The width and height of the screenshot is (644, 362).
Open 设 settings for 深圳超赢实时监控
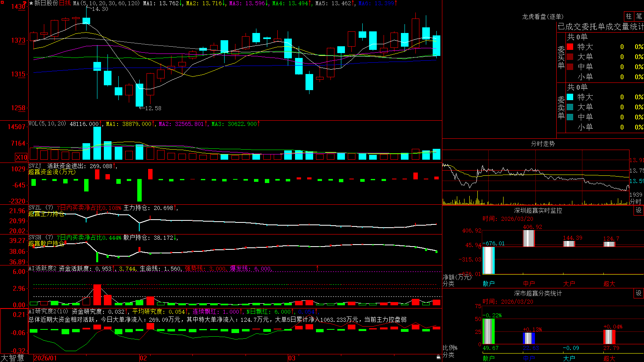click(639, 210)
